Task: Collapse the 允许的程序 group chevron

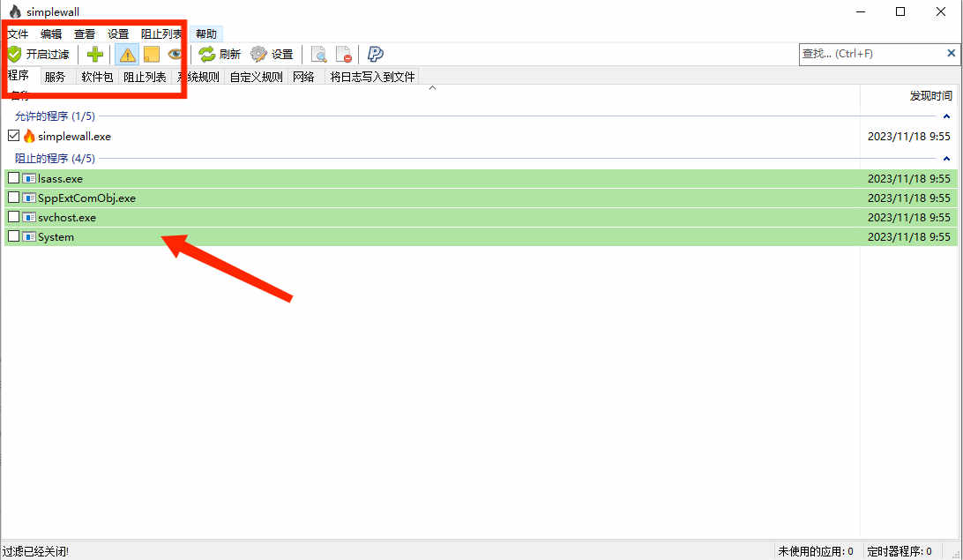Action: [946, 116]
